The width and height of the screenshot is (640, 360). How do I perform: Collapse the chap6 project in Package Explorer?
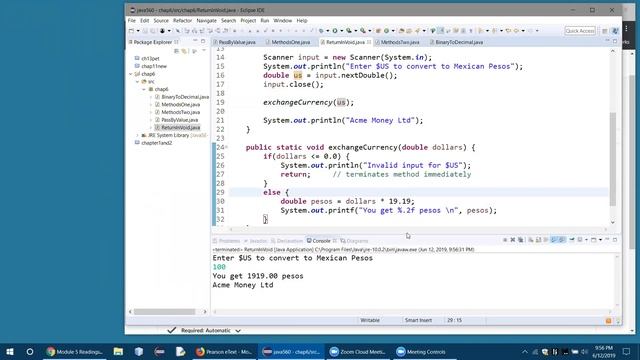(x=131, y=74)
